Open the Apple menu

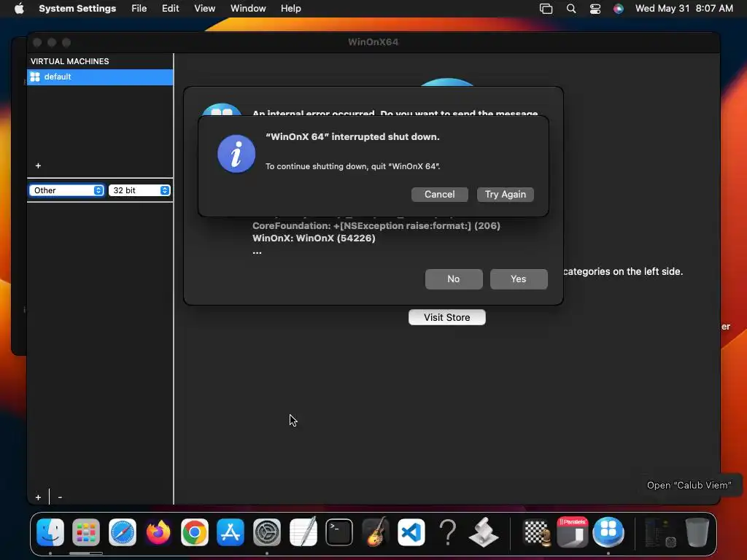point(19,9)
